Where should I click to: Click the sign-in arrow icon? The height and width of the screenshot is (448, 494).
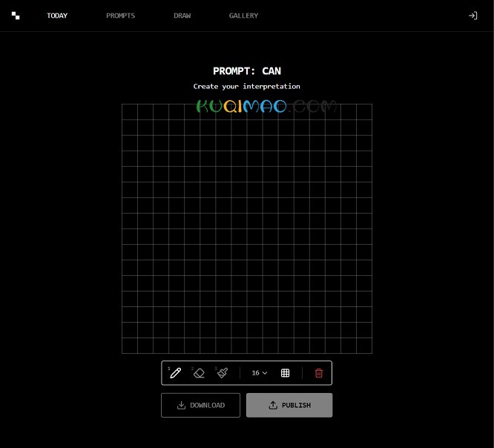(472, 16)
